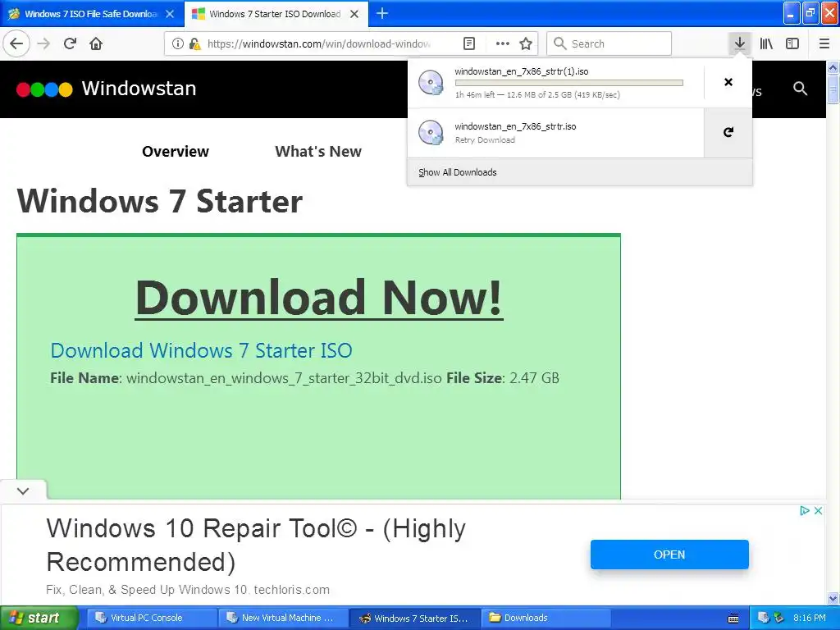
Task: Click the vertical scrollbar thumb
Action: 833,89
